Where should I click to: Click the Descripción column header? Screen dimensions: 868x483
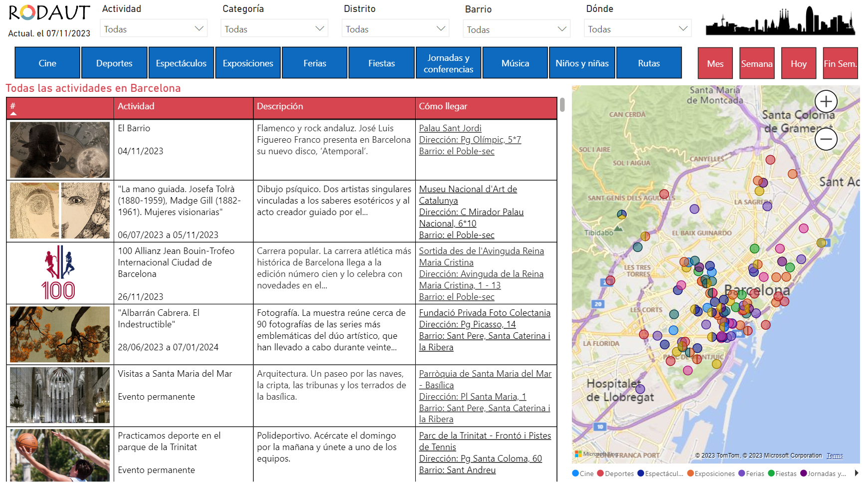(334, 107)
